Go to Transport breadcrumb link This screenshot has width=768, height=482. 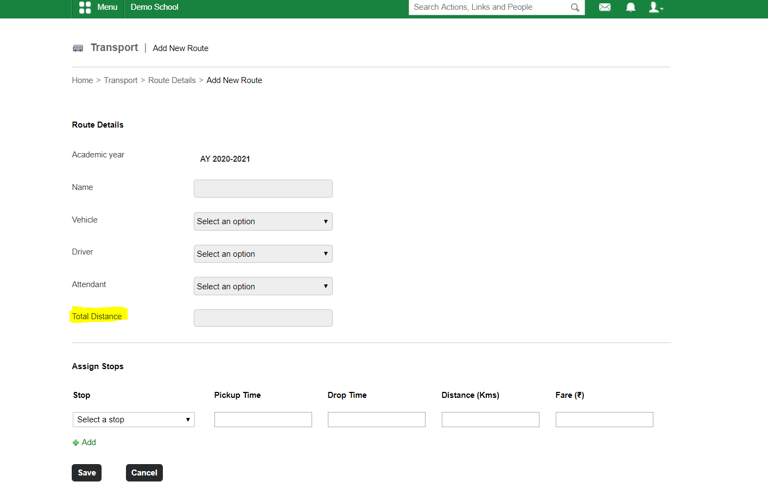pyautogui.click(x=120, y=80)
